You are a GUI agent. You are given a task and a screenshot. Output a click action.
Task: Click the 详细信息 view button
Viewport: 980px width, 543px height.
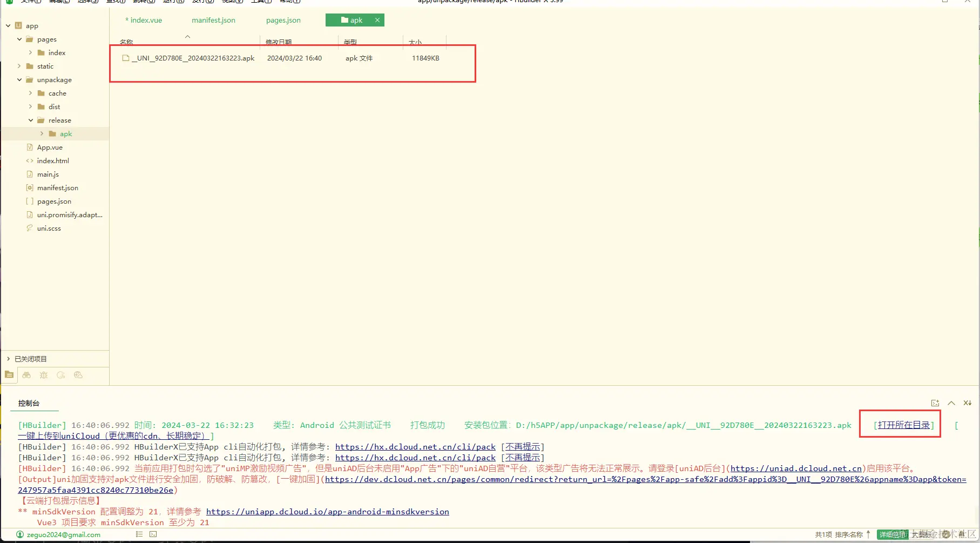(893, 534)
